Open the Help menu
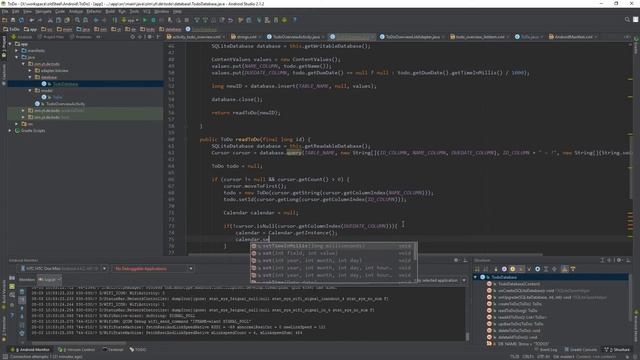The width and height of the screenshot is (640, 360). [x=177, y=11]
